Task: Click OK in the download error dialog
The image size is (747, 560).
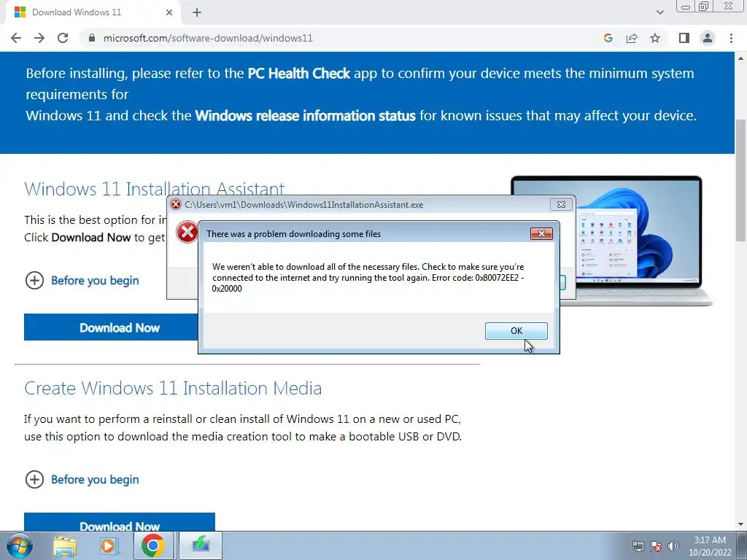Action: [516, 331]
